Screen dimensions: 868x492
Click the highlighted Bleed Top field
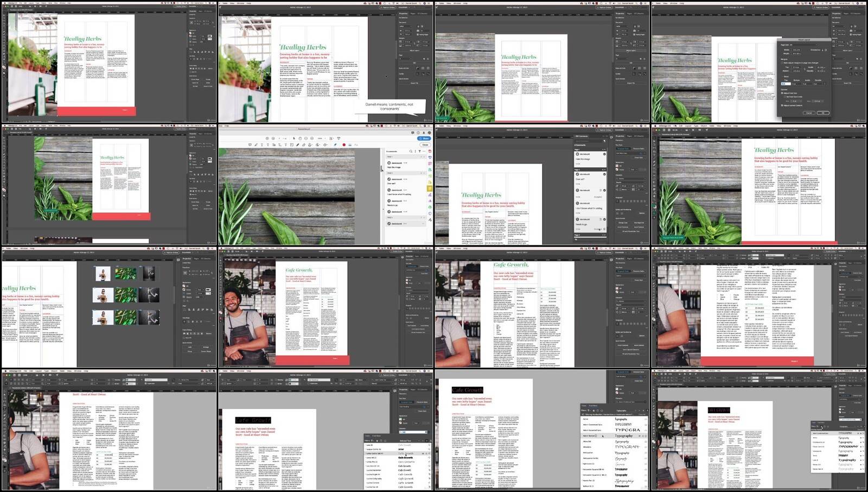point(786,84)
